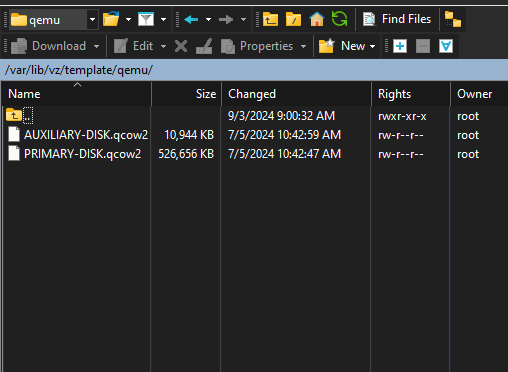Click rw-r--r-- rights of AUXILIARY-DISK.qcow2

[400, 135]
